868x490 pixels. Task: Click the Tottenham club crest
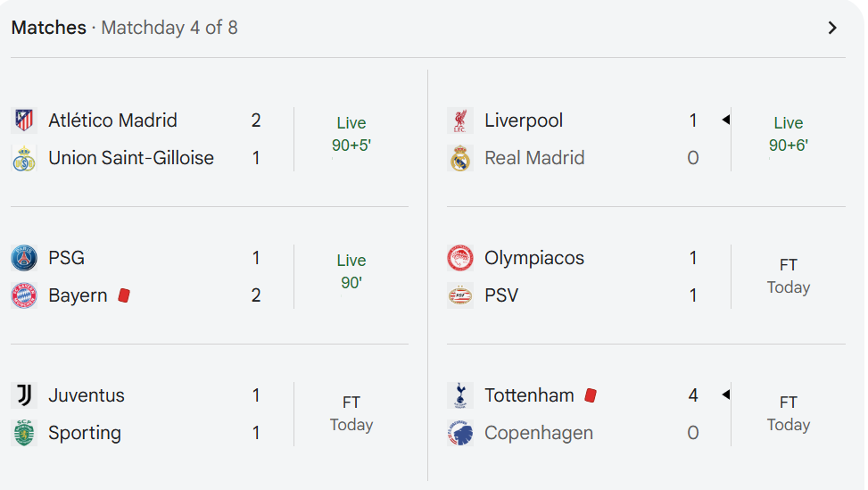pos(460,395)
